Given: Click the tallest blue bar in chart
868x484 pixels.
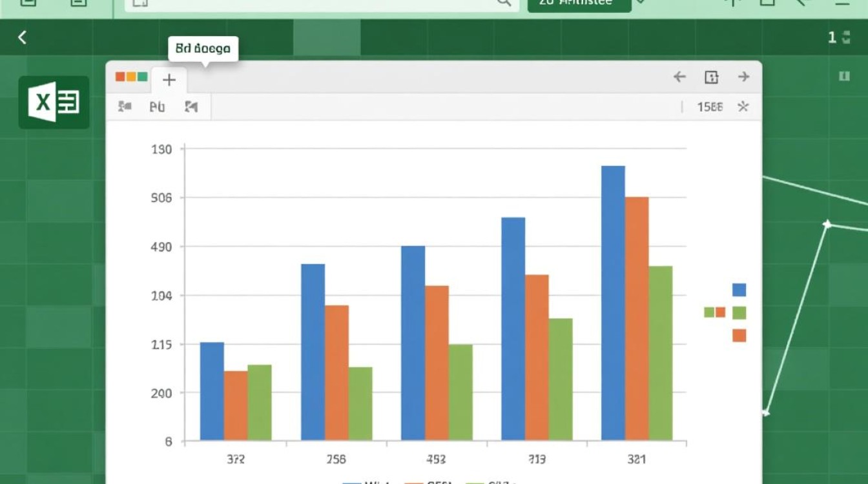Looking at the screenshot, I should point(613,303).
